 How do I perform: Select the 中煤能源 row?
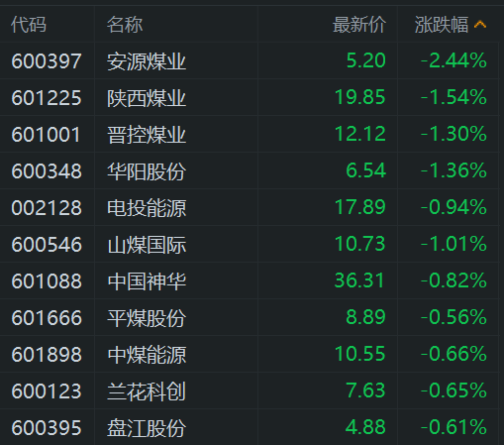(250, 355)
